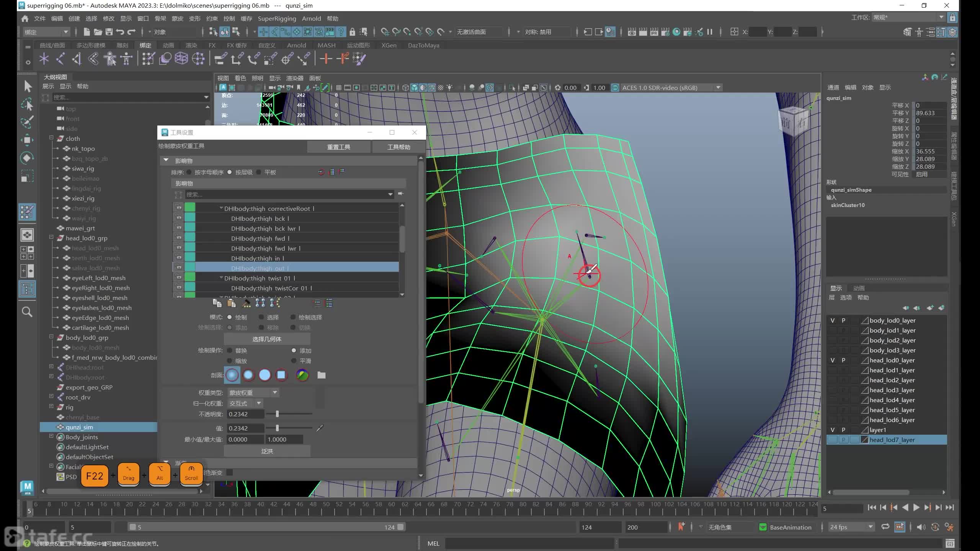The height and width of the screenshot is (551, 980).
Task: Open the SuperRigging menu
Action: (x=277, y=18)
